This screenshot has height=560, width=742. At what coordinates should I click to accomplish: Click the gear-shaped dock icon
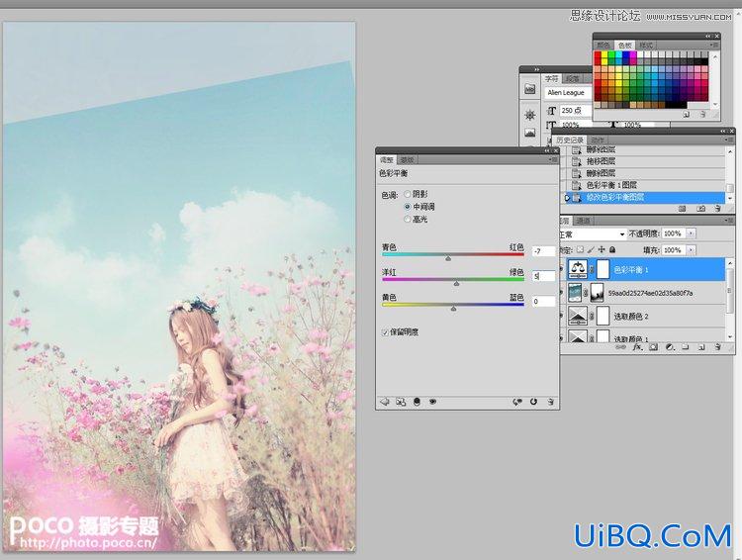[x=530, y=115]
